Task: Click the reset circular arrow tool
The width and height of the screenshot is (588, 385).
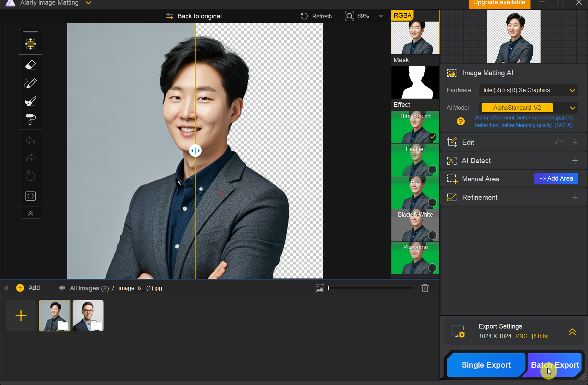Action: pyautogui.click(x=31, y=175)
